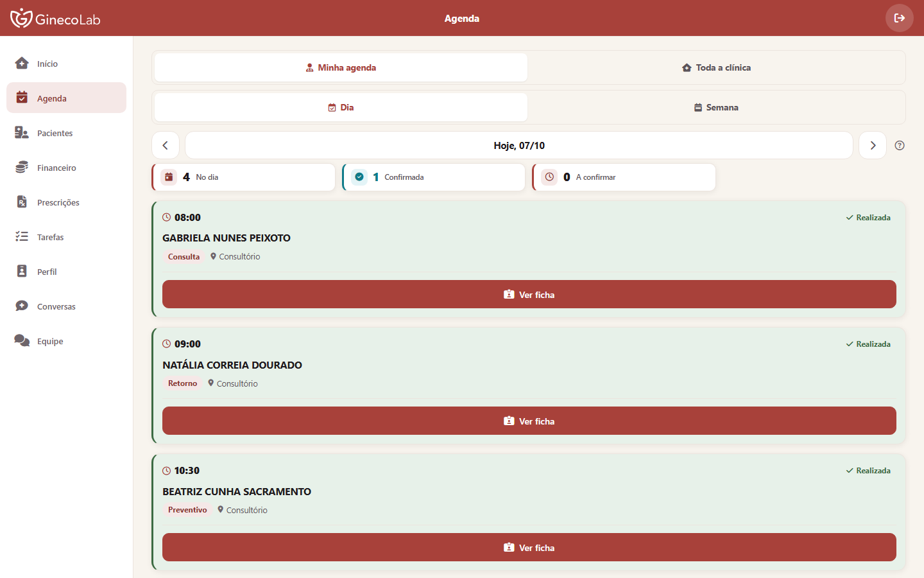
Task: Click the GinecoLab logo
Action: [x=55, y=18]
